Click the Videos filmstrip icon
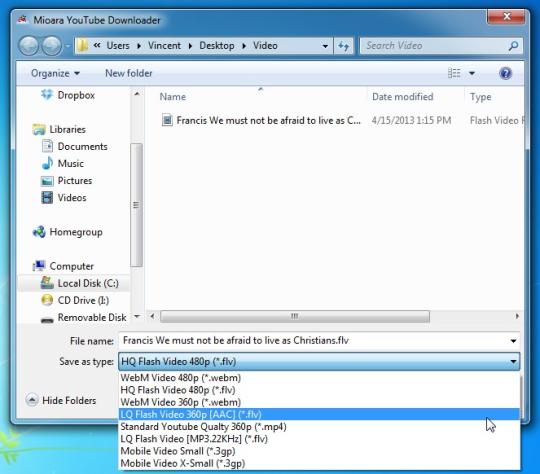 (47, 198)
